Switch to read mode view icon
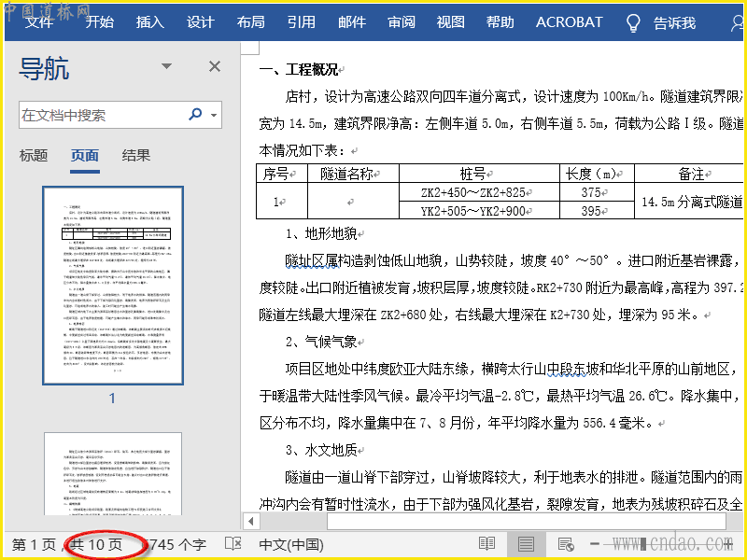This screenshot has height=560, width=747. coord(486,544)
